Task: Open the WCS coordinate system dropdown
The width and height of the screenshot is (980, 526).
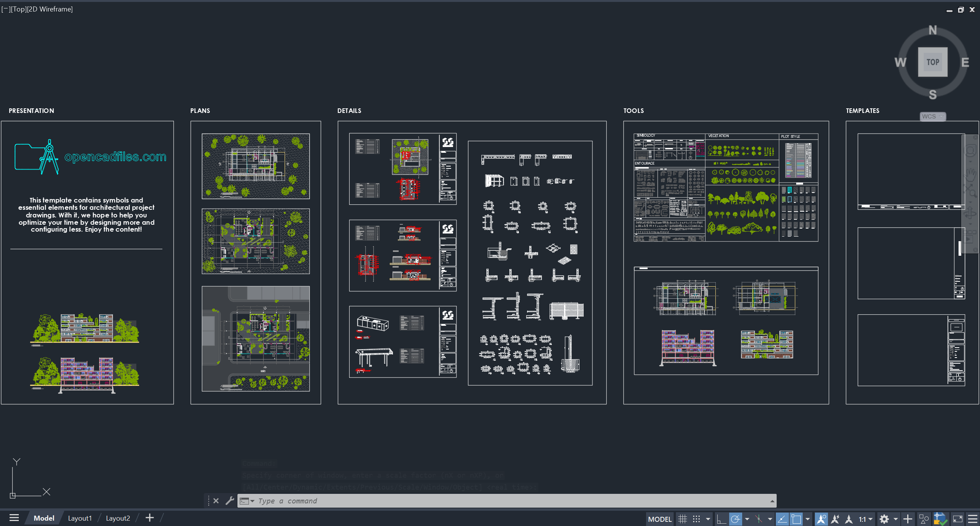Action: (x=933, y=116)
